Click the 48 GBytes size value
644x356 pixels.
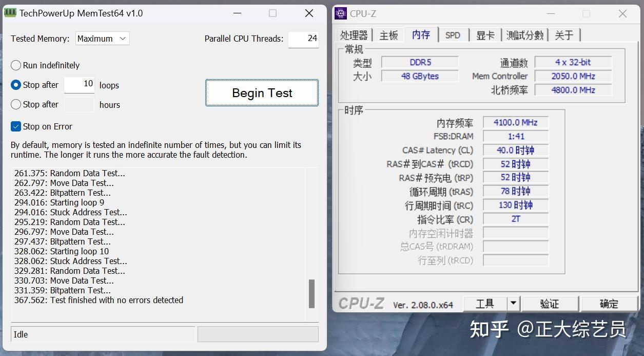point(420,76)
